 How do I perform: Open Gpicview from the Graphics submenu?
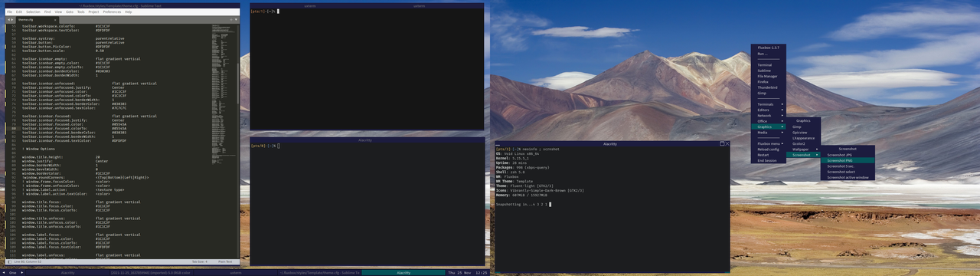click(803, 132)
